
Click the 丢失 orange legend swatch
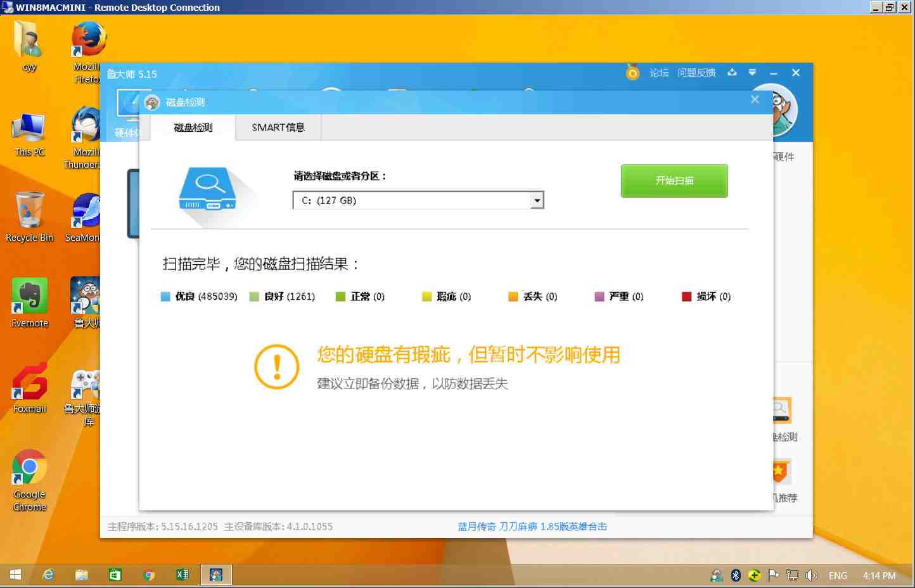coord(513,297)
